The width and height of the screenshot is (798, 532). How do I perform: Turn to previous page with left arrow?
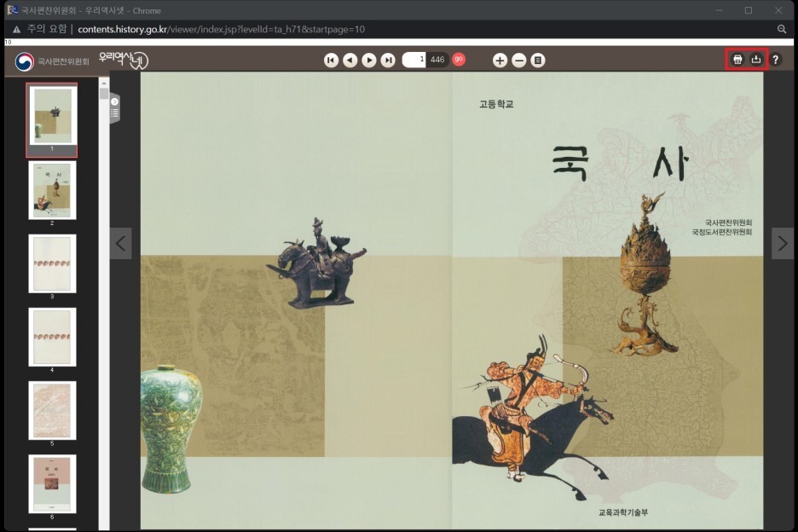[120, 243]
